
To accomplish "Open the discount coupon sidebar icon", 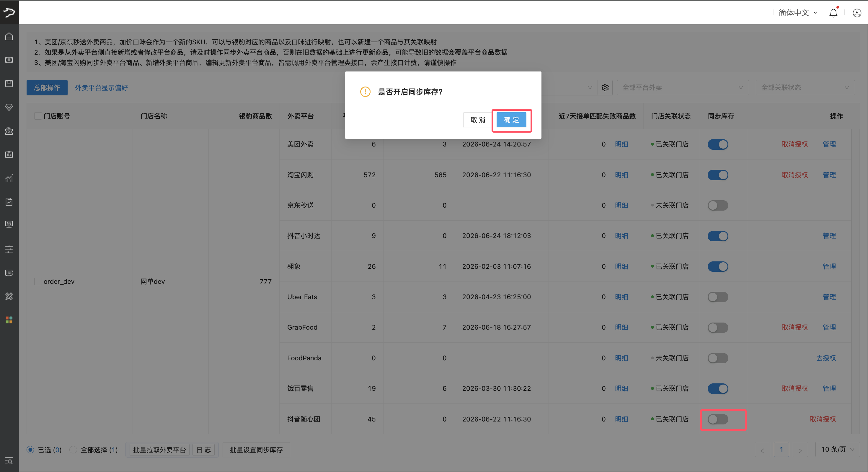I will pos(9,131).
